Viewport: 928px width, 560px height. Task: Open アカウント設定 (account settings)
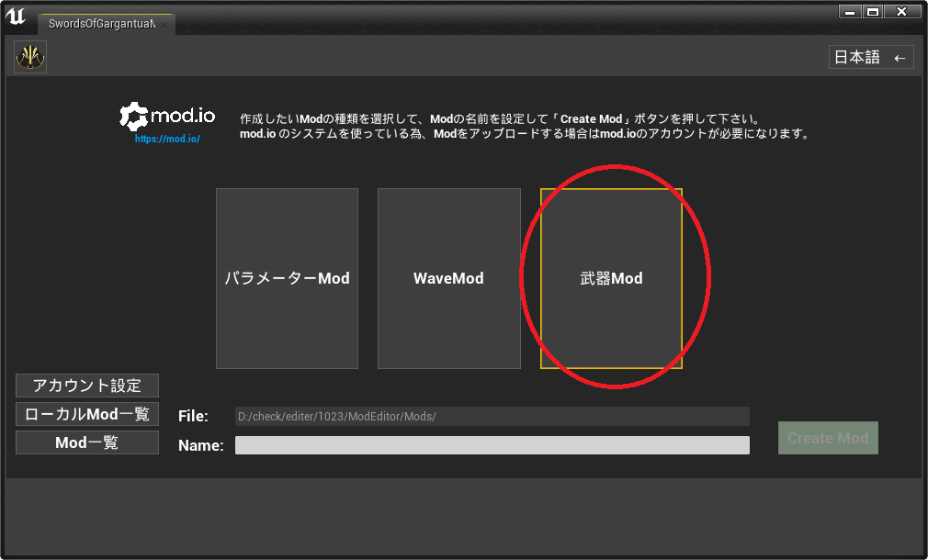click(x=86, y=385)
